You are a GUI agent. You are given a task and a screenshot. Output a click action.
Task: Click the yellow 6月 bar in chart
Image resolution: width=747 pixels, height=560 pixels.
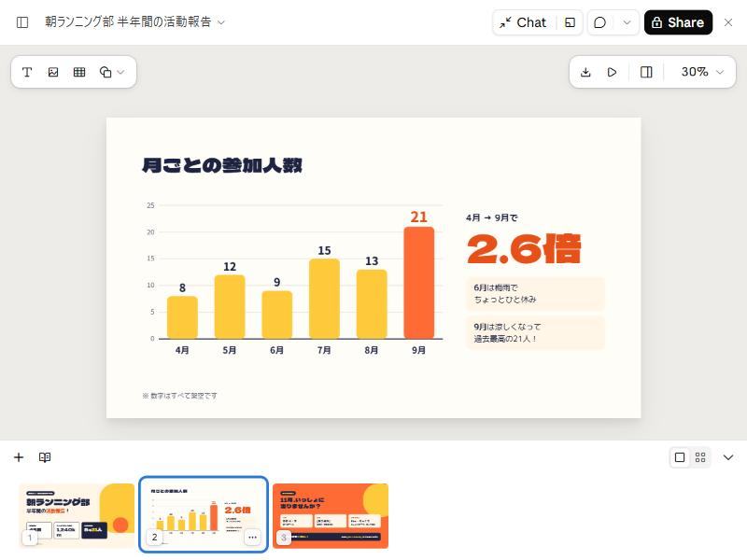[276, 315]
